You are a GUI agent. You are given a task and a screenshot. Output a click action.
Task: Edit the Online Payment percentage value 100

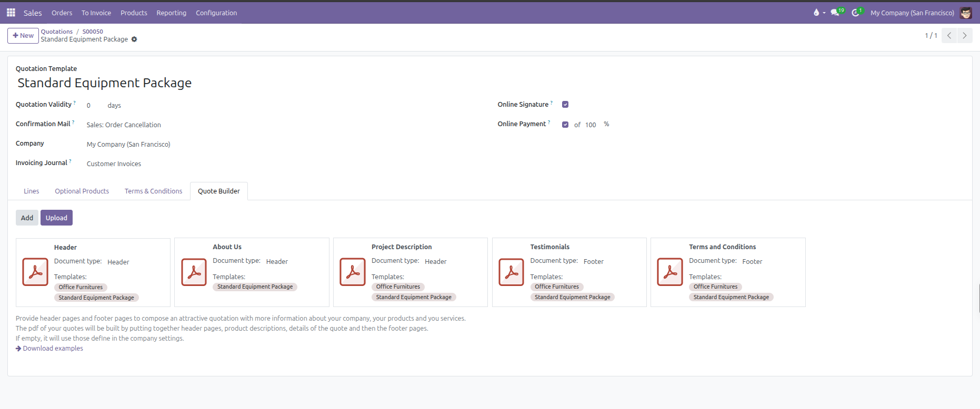592,125
